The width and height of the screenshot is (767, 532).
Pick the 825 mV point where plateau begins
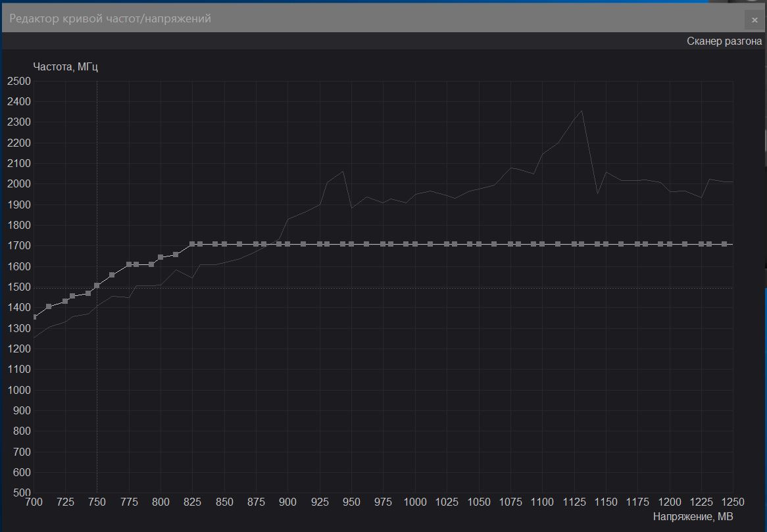point(192,244)
